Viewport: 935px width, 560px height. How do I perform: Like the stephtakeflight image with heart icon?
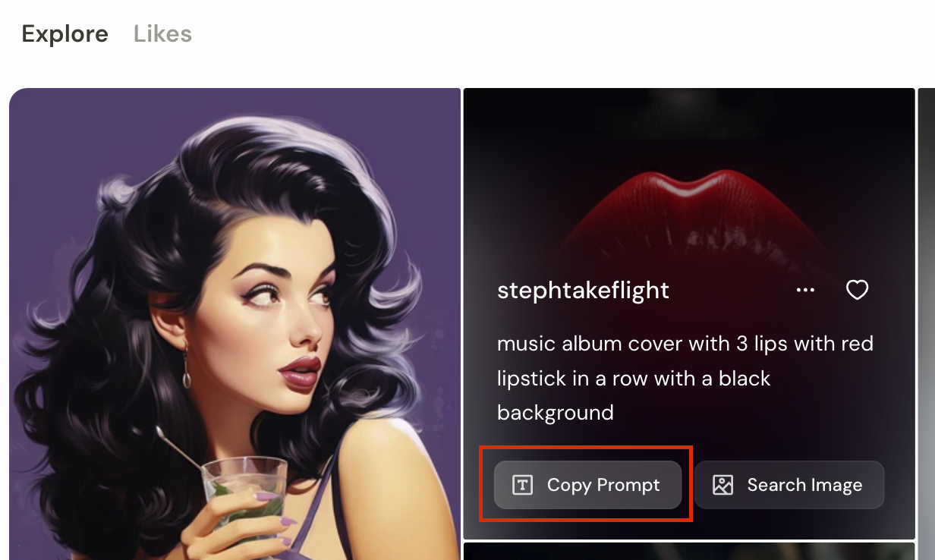(857, 290)
